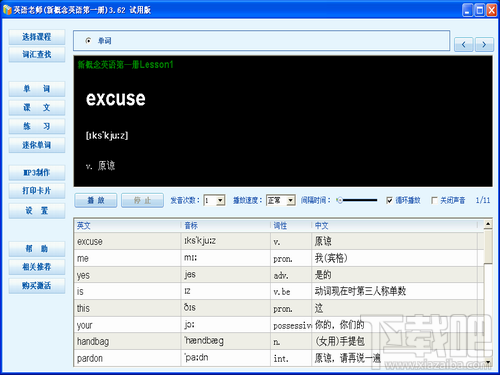Close the 英语老师 window
This screenshot has width=500, height=375.
(x=491, y=10)
